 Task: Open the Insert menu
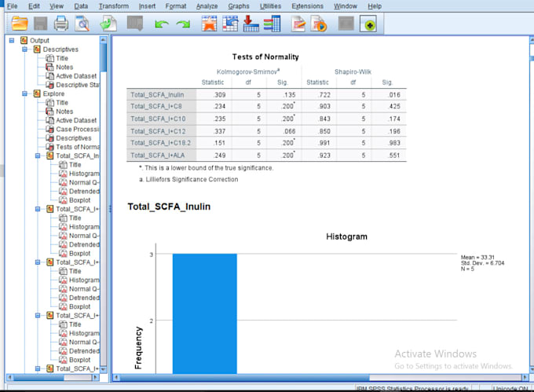click(x=147, y=6)
